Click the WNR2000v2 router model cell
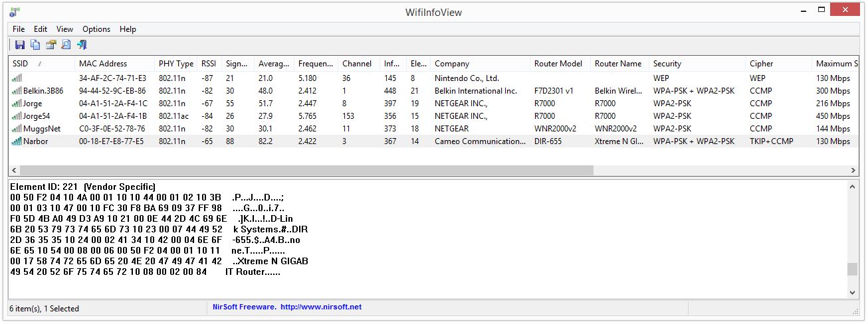Screen dimensions: 868x324 point(555,128)
